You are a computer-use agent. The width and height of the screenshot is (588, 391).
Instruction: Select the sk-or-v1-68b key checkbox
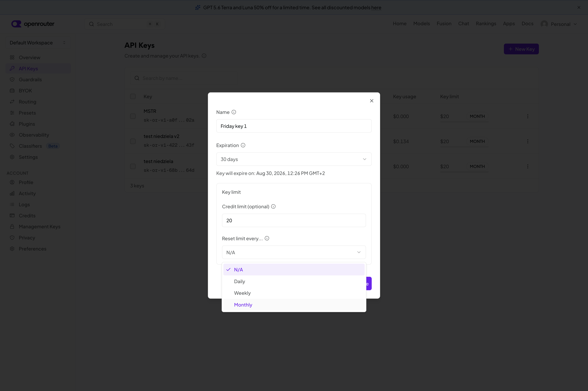click(133, 166)
